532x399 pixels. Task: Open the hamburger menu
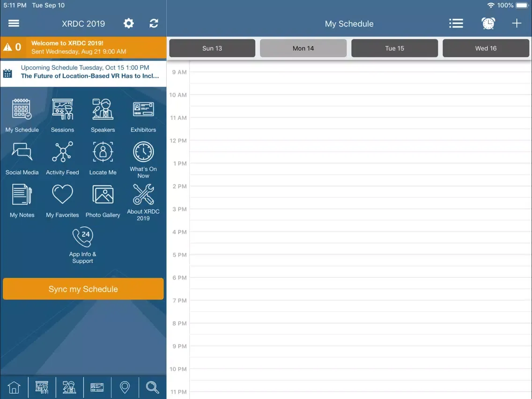point(14,23)
